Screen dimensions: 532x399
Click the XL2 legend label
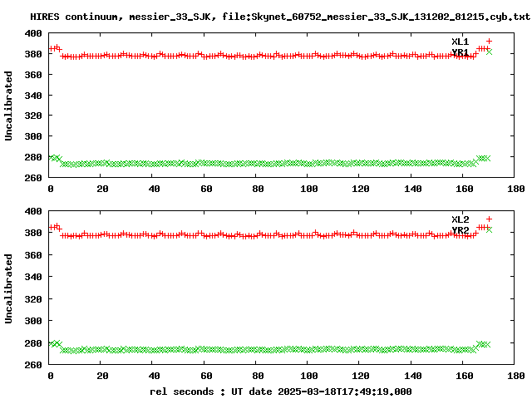click(460, 219)
